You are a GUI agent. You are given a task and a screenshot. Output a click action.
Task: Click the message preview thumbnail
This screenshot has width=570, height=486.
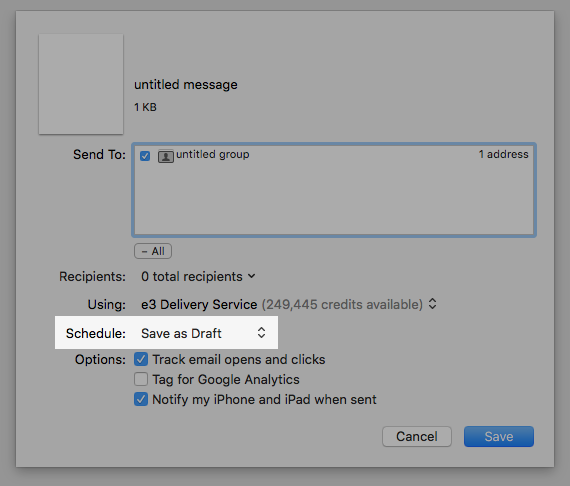81,84
